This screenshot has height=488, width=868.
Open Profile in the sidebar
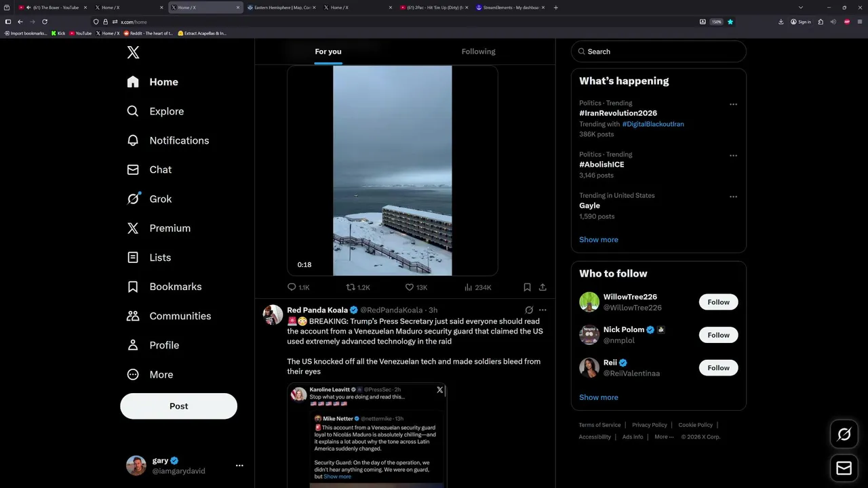click(153, 345)
